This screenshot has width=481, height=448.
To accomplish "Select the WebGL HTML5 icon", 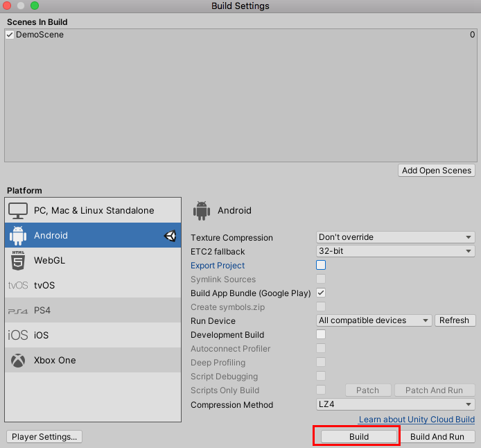I will pyautogui.click(x=18, y=261).
